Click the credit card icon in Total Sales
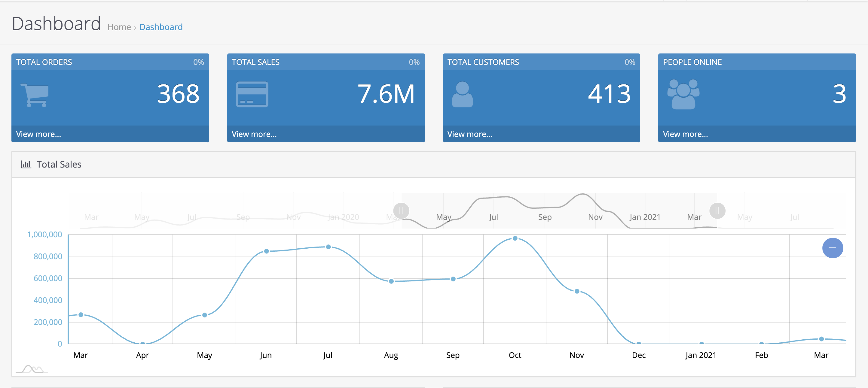This screenshot has width=868, height=388. point(252,94)
